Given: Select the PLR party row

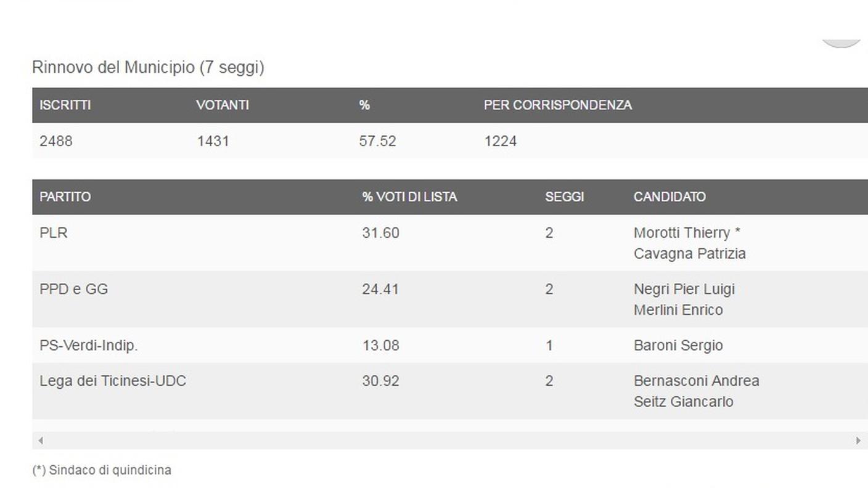Looking at the screenshot, I should (x=450, y=243).
